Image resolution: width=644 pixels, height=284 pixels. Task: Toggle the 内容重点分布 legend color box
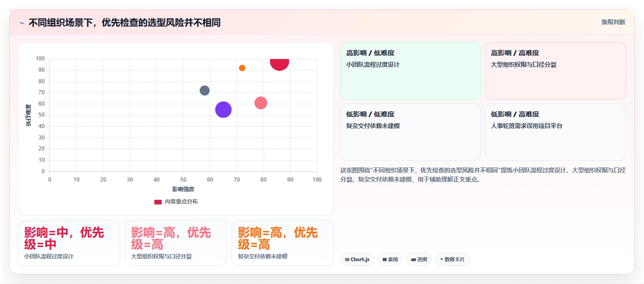[x=158, y=202]
